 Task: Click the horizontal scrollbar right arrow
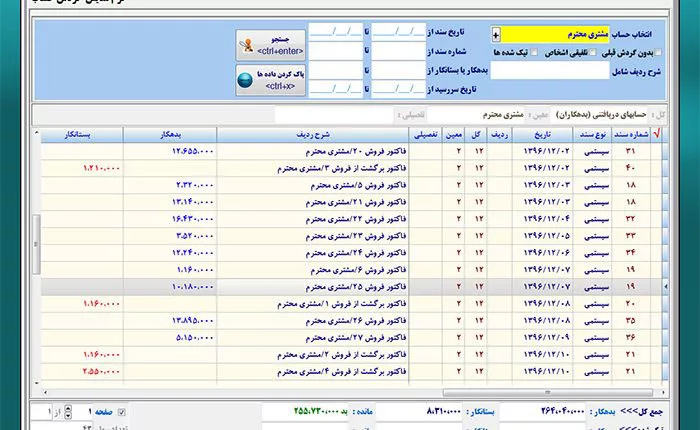[x=663, y=392]
